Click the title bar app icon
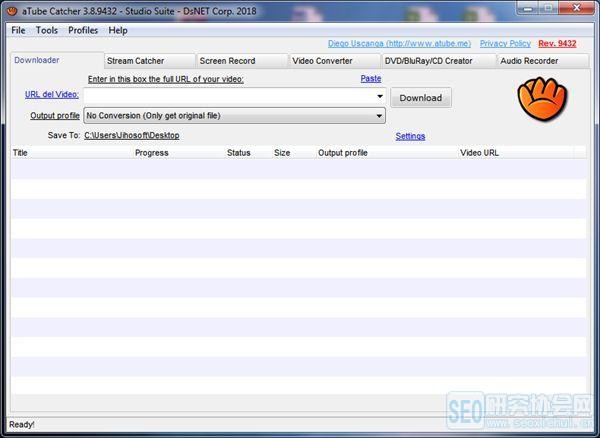This screenshot has width=600, height=438. [12, 11]
